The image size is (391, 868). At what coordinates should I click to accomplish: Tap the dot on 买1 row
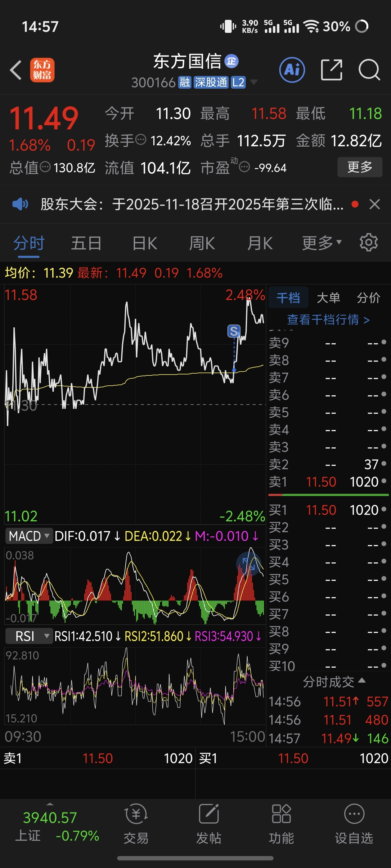[x=384, y=509]
